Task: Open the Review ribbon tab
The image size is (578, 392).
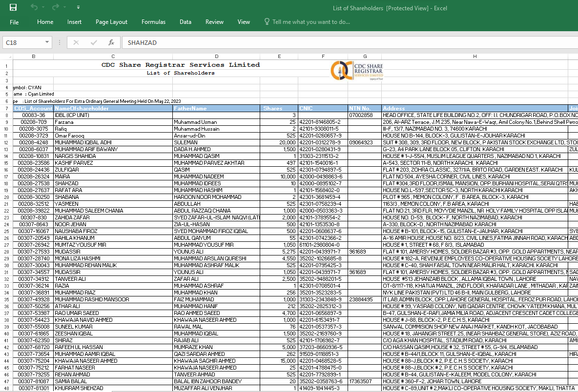Action: (214, 22)
